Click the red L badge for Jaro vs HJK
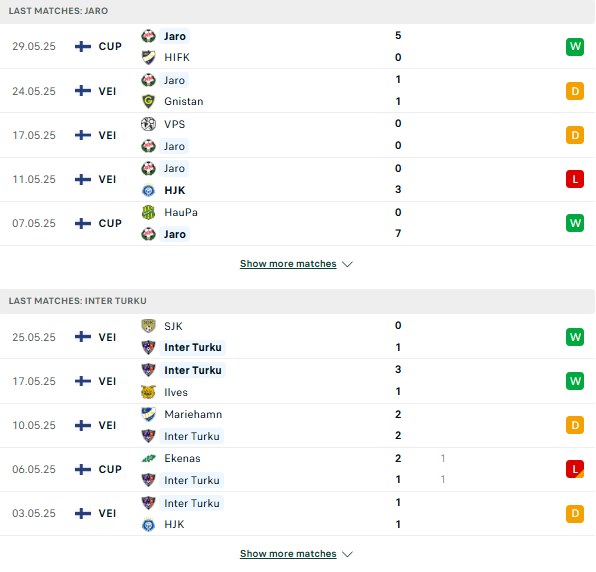This screenshot has height=572, width=596. (575, 179)
